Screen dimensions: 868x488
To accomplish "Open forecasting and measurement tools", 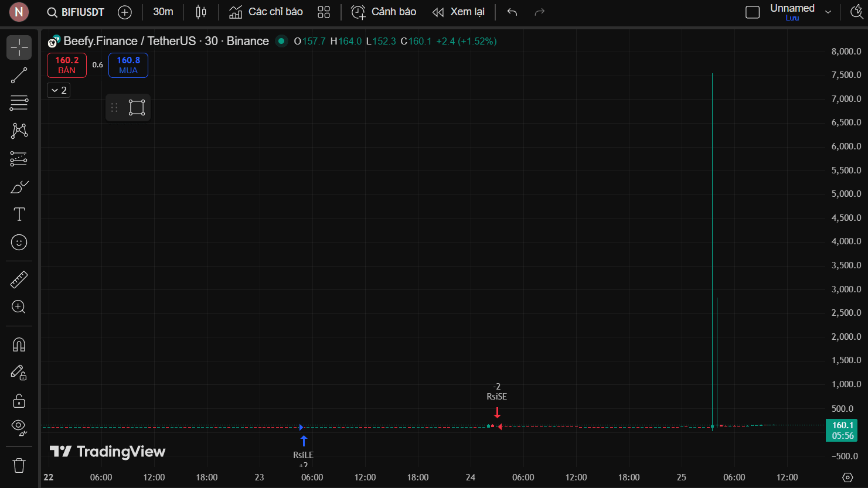I will point(19,159).
